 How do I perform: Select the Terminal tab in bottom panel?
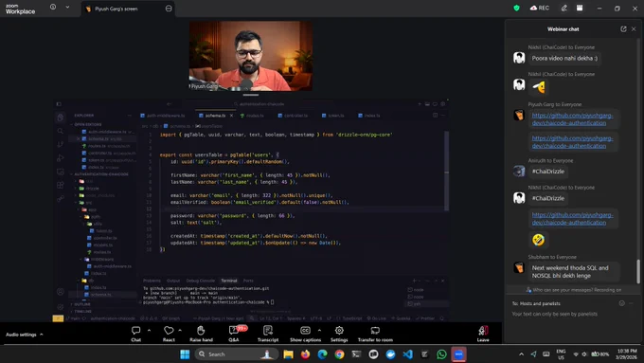pos(229,281)
